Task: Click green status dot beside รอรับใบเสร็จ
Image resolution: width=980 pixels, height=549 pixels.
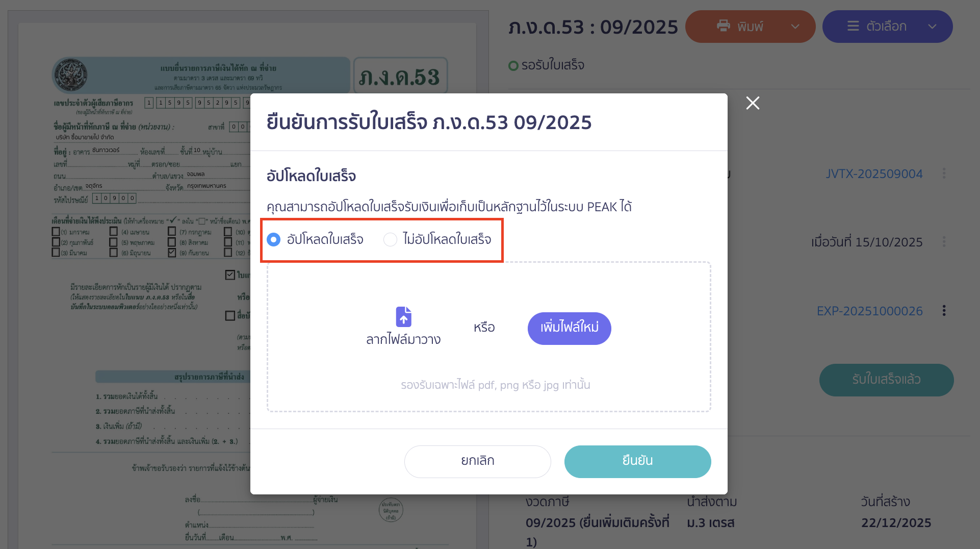Action: click(x=512, y=65)
